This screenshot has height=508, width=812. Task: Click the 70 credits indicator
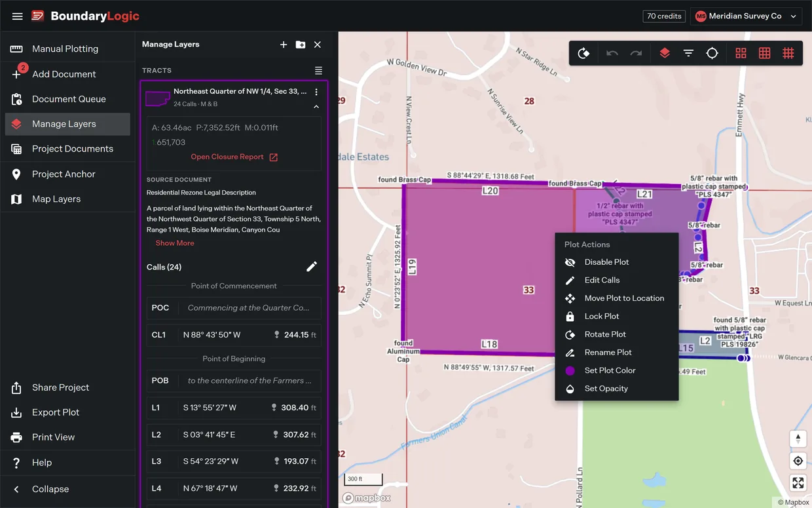[664, 16]
